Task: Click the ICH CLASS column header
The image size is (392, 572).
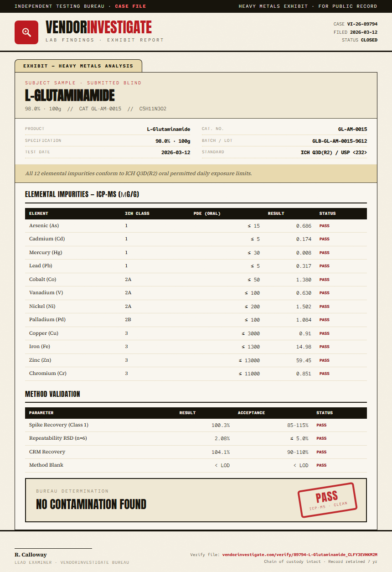Action: [137, 213]
